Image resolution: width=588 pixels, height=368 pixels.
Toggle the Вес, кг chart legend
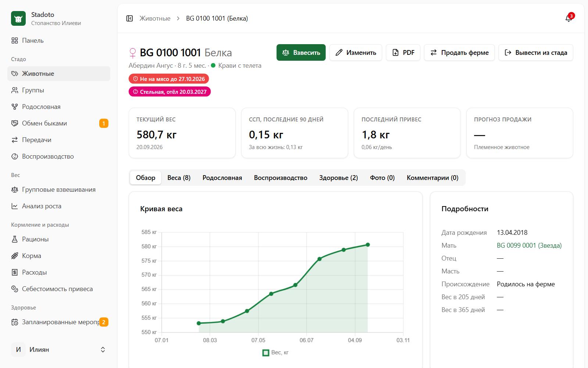point(275,353)
